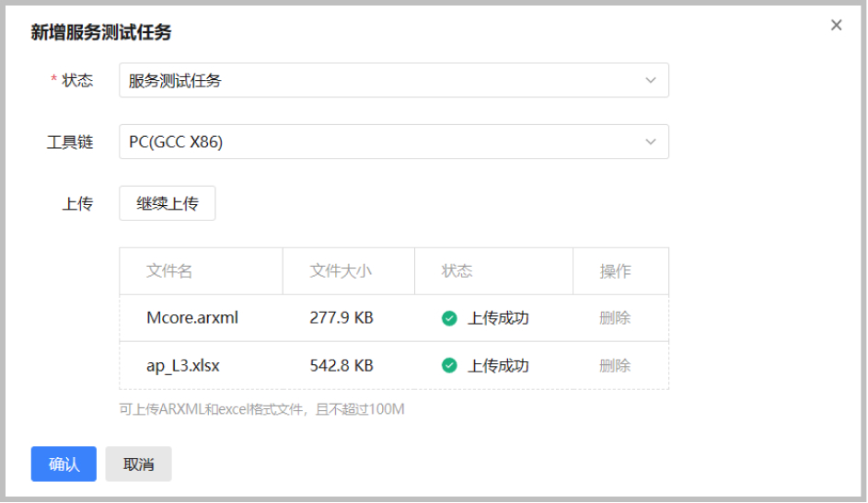868x503 pixels.
Task: Close the 新增服务测试任务 dialog
Action: [836, 26]
